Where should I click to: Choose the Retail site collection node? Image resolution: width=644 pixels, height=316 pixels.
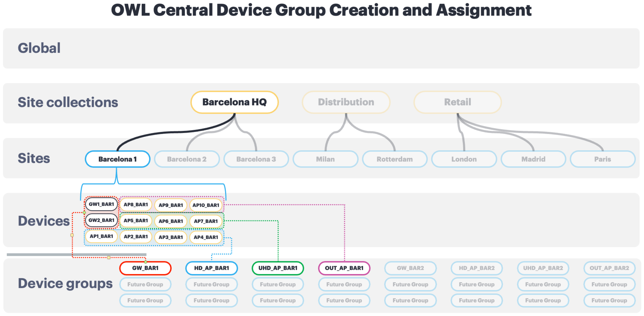coord(458,102)
